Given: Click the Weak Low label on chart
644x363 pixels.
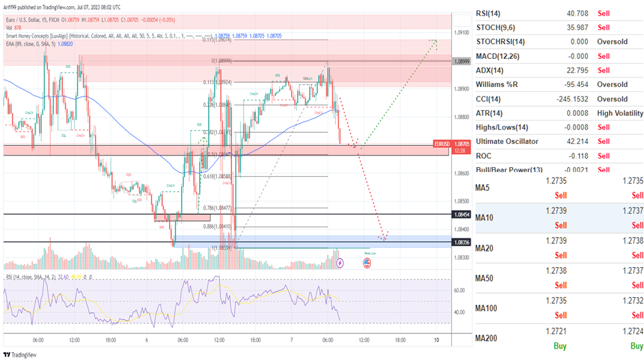Looking at the screenshot, I should coord(367,253).
